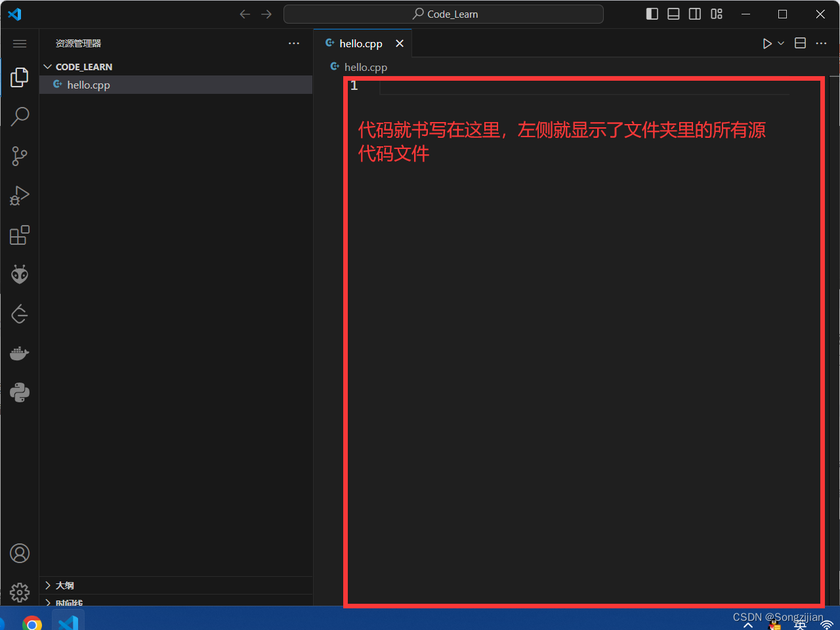Open the PlatformIO alien icon panel
This screenshot has width=840, height=630.
click(x=20, y=274)
